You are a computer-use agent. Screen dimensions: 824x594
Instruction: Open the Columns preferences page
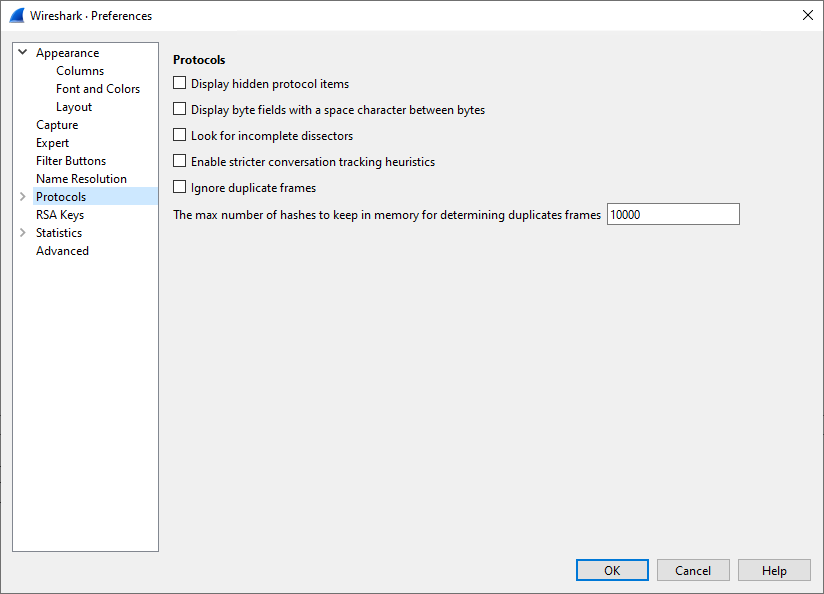tap(80, 71)
